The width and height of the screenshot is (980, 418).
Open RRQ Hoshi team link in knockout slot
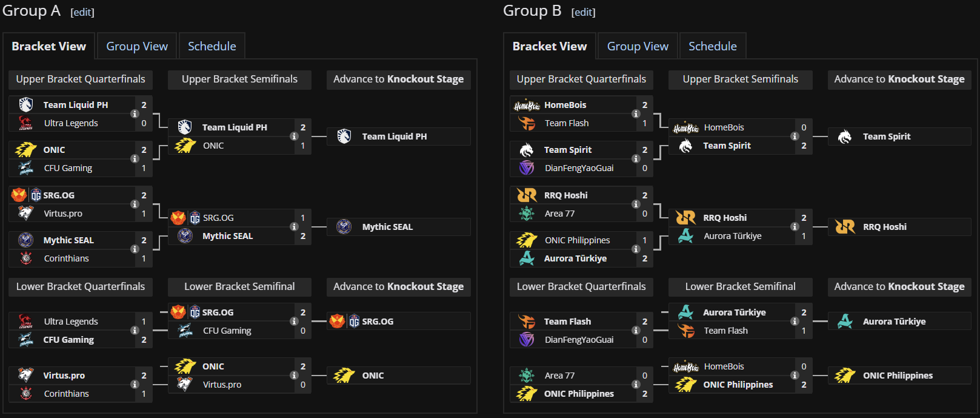pyautogui.click(x=885, y=227)
